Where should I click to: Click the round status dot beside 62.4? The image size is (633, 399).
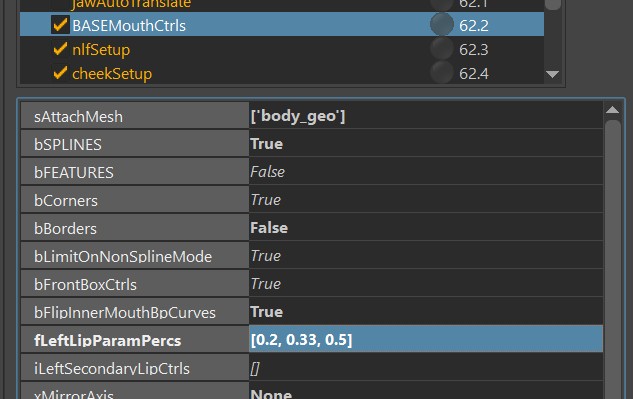[x=442, y=72]
